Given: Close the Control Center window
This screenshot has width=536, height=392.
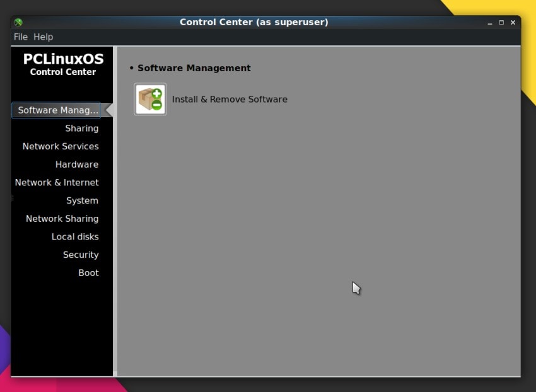Looking at the screenshot, I should pyautogui.click(x=513, y=23).
